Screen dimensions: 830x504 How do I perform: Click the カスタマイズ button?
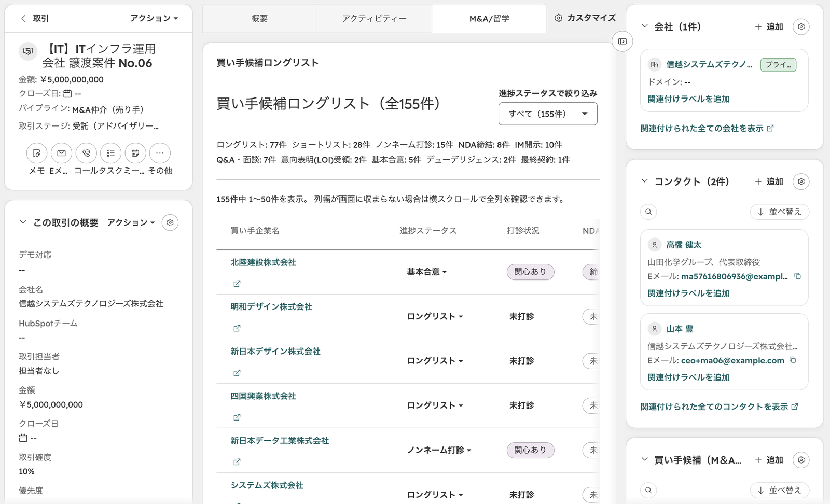click(585, 18)
